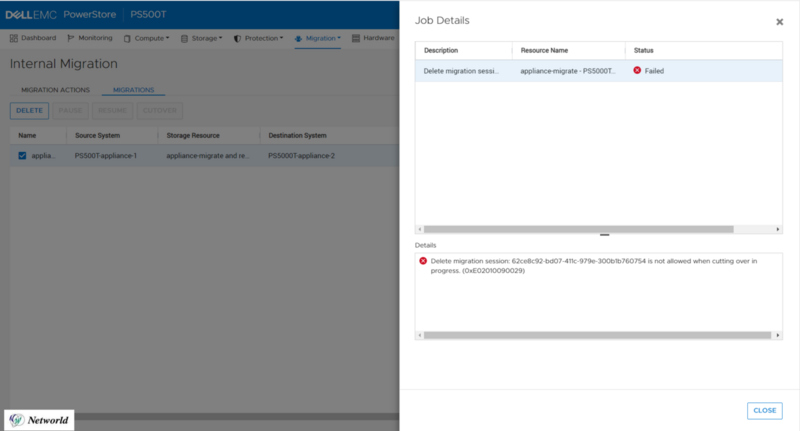This screenshot has height=431, width=800.
Task: Click the PS500T cluster name in header
Action: 148,14
